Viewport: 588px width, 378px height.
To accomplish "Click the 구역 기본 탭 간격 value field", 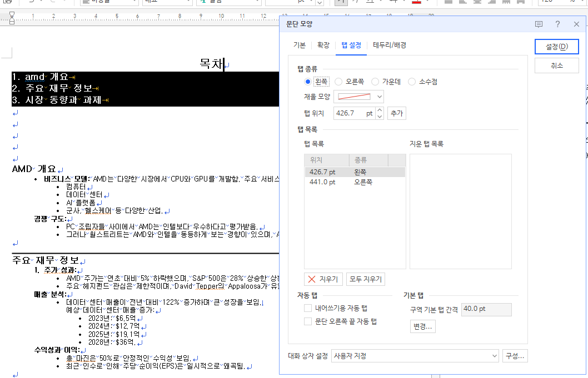I will (486, 309).
